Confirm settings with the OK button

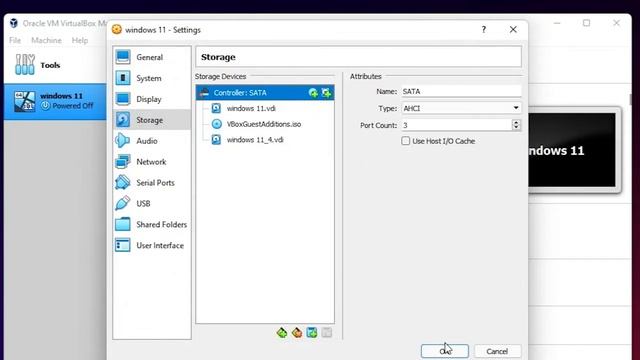click(x=445, y=351)
